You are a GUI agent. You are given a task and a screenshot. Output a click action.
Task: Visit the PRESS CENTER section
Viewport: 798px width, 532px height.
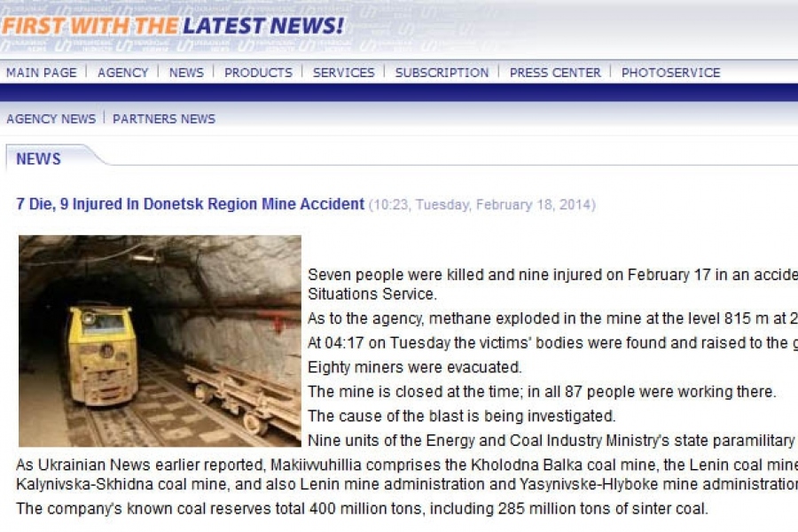pyautogui.click(x=555, y=73)
